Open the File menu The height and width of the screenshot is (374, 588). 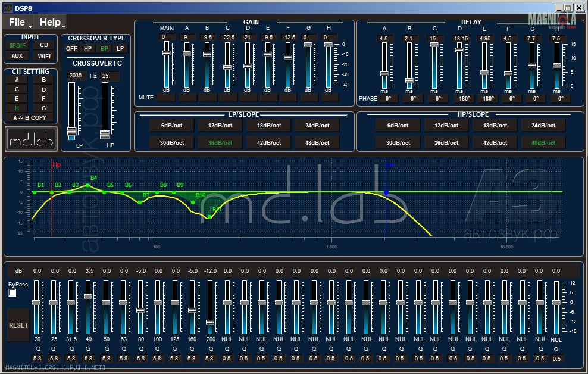pyautogui.click(x=18, y=23)
